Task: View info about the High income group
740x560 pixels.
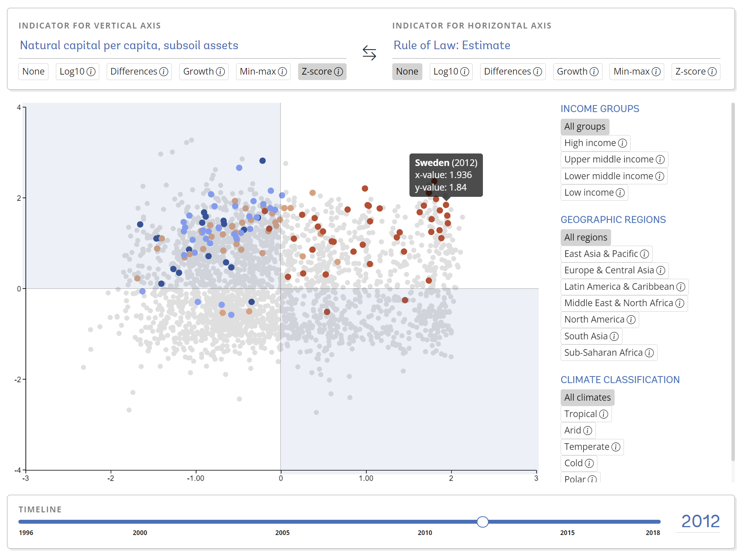Action: (622, 143)
